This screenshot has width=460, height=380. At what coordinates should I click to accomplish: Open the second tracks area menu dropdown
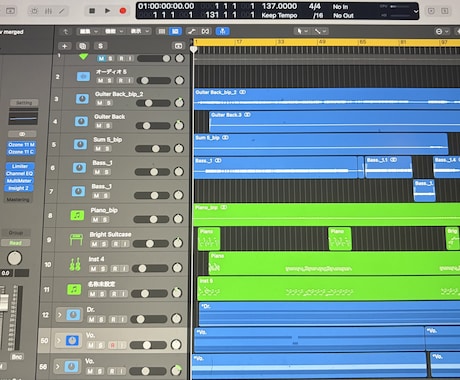(114, 31)
